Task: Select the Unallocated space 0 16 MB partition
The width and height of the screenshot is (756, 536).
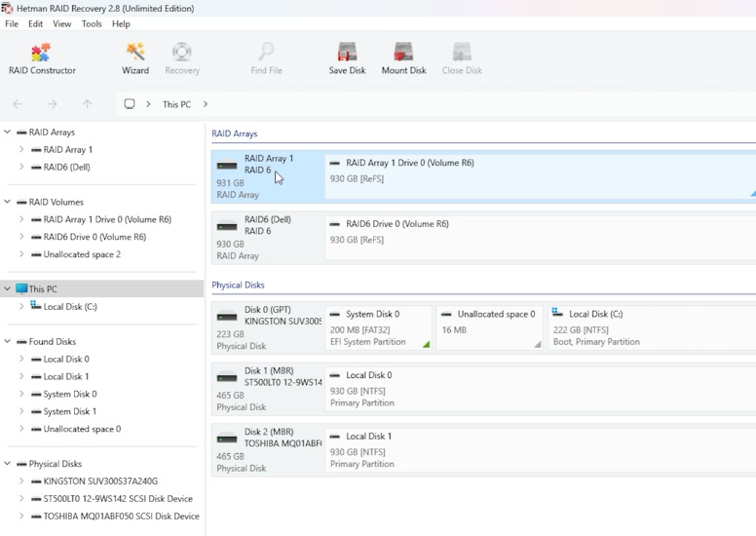Action: click(x=489, y=328)
